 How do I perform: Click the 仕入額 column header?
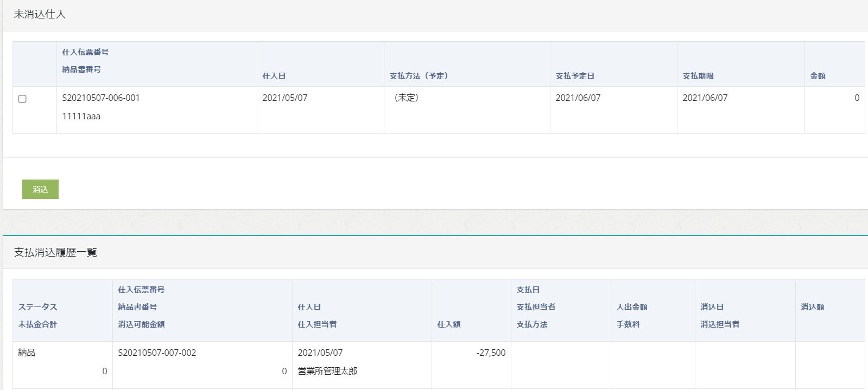pos(449,324)
